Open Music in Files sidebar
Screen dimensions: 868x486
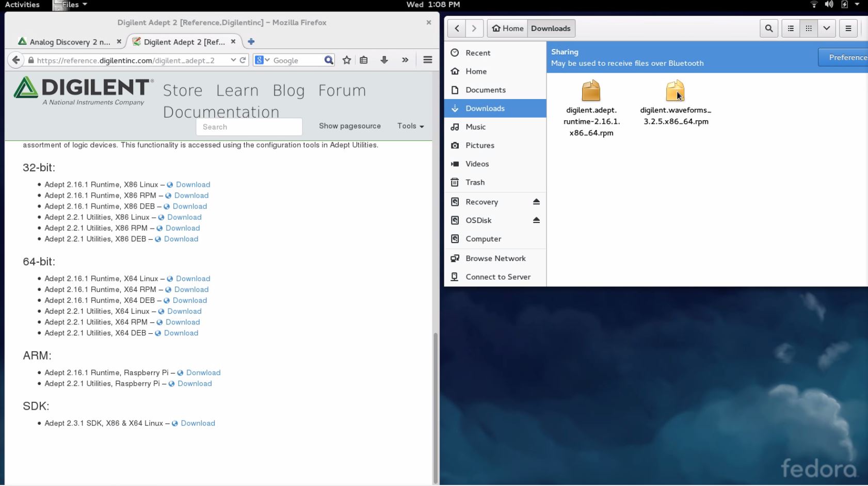point(495,127)
